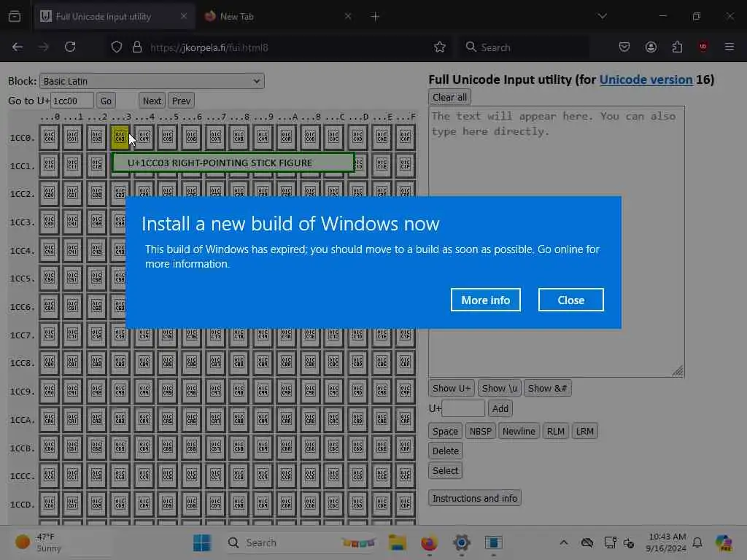Open the Block dropdown showing Basic Latin

[x=152, y=81]
